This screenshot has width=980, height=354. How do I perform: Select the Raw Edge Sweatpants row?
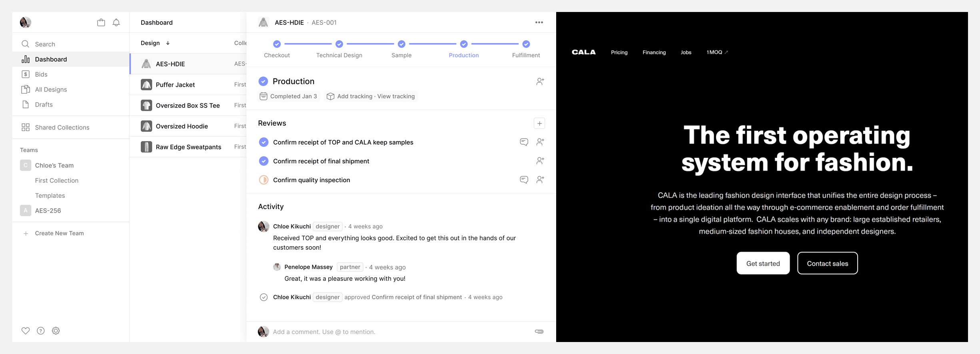pyautogui.click(x=188, y=147)
